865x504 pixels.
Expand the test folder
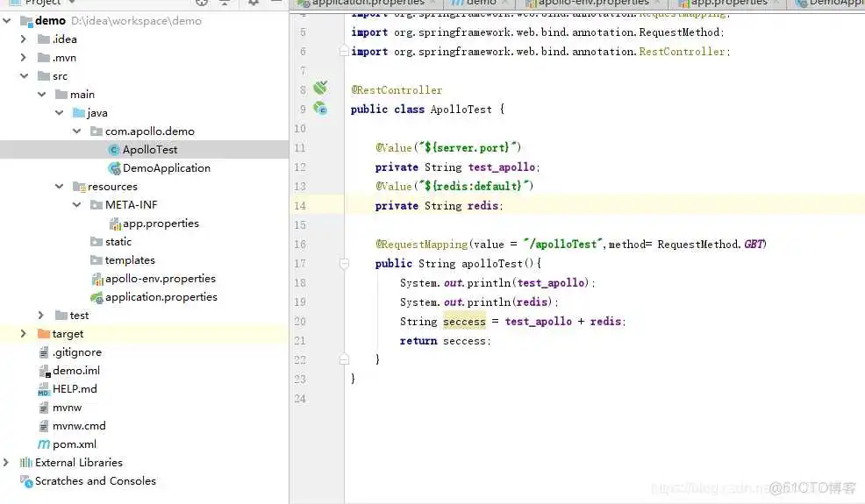(x=41, y=316)
